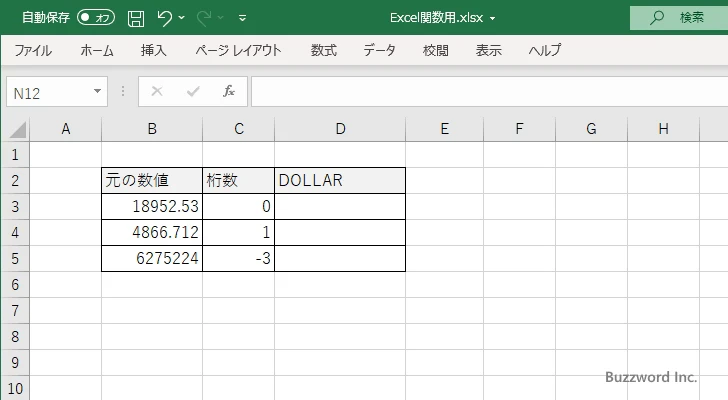The width and height of the screenshot is (728, 400).
Task: Open the データ tab
Action: pyautogui.click(x=379, y=50)
